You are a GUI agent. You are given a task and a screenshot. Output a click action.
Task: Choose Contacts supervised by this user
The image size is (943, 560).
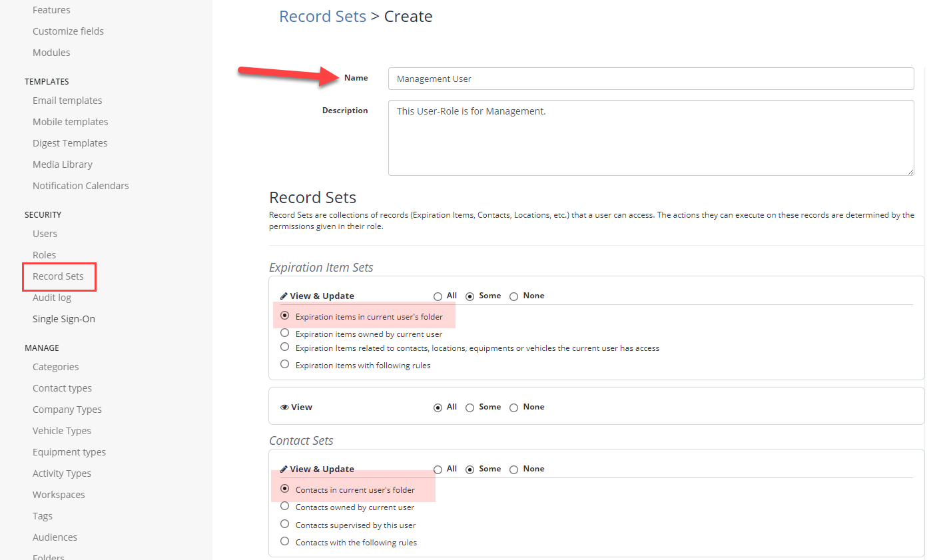[x=284, y=524]
